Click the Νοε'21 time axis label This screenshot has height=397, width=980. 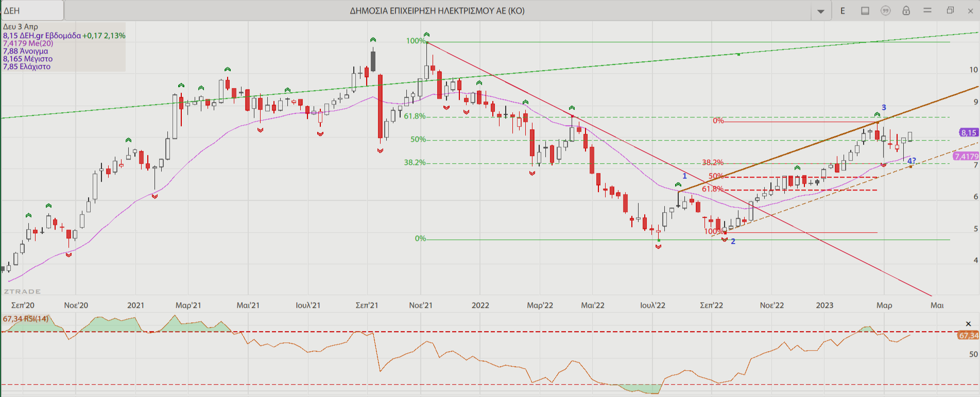[421, 305]
